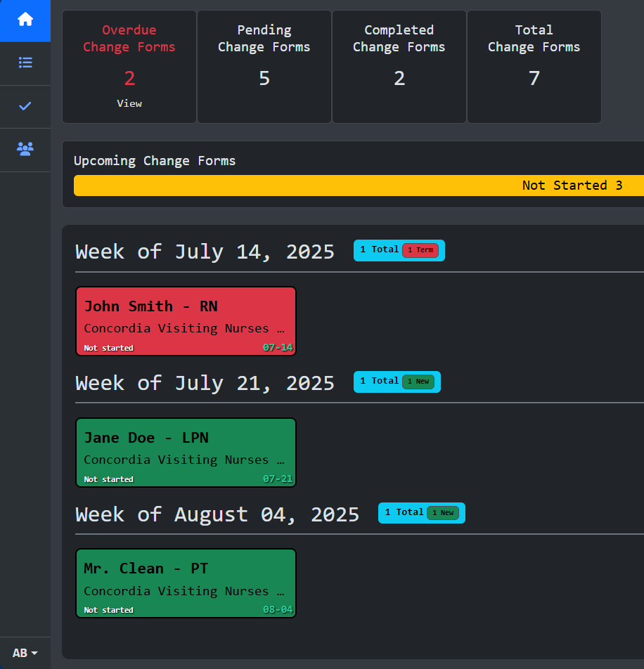The image size is (644, 669).
Task: Click the Home icon in sidebar
Action: coord(25,20)
